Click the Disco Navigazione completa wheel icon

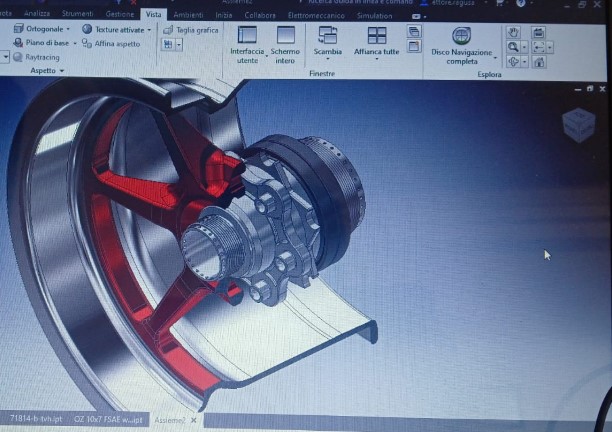pyautogui.click(x=461, y=36)
